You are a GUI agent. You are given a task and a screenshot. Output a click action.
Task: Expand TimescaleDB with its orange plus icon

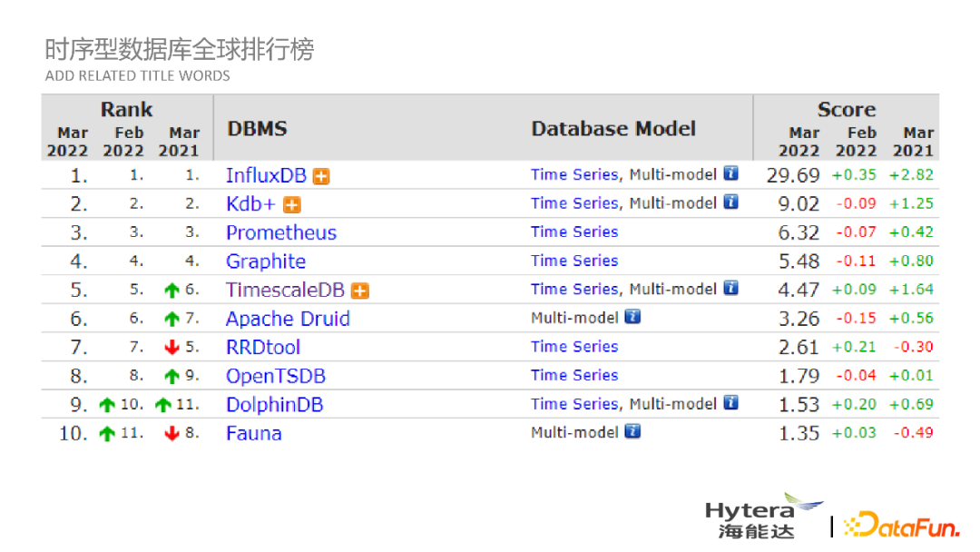(359, 290)
